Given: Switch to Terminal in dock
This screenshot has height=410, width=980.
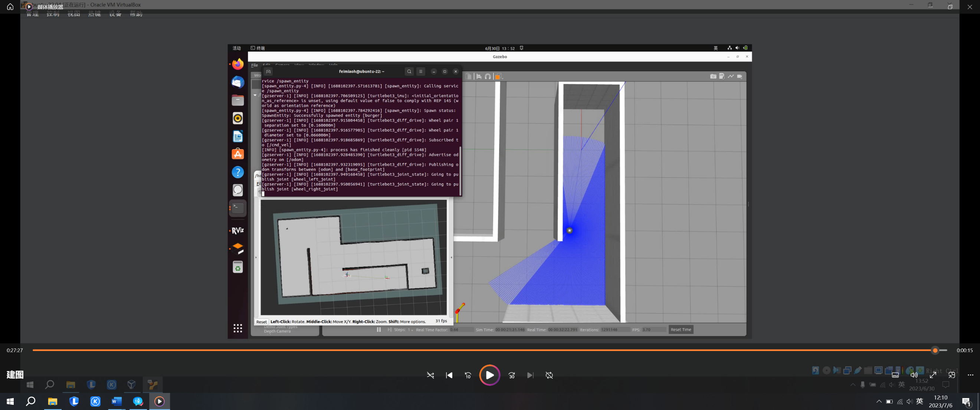Looking at the screenshot, I should coord(238,208).
